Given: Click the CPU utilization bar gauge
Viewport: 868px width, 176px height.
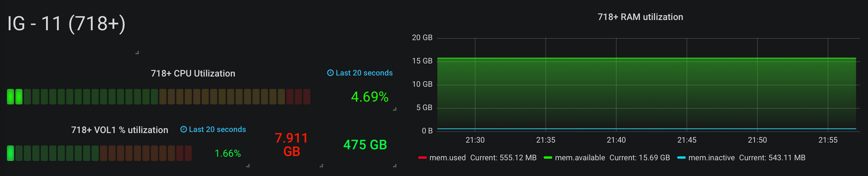Looking at the screenshot, I should point(158,96).
